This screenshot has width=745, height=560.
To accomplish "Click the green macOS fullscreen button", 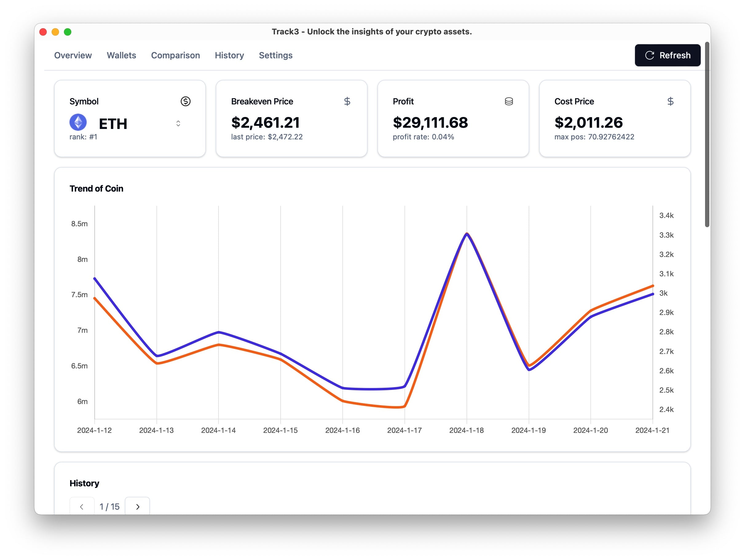I will [x=68, y=32].
